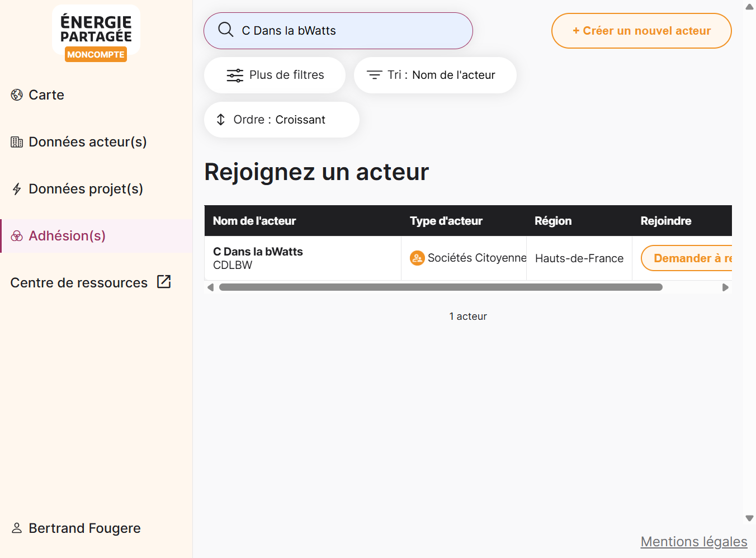Click the sliders icon in Plus de filtres

click(235, 75)
